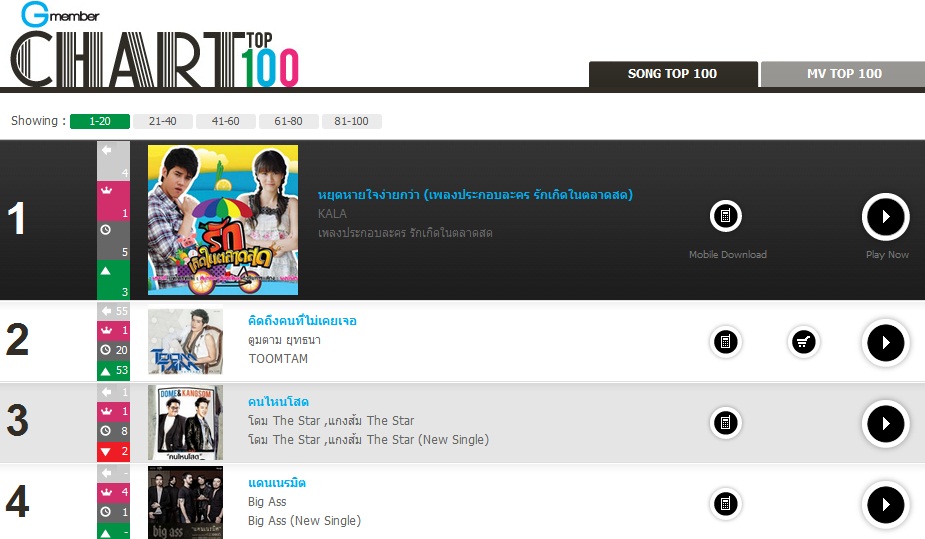
Task: Play the Big Ass song at rank 4
Action: (x=885, y=505)
